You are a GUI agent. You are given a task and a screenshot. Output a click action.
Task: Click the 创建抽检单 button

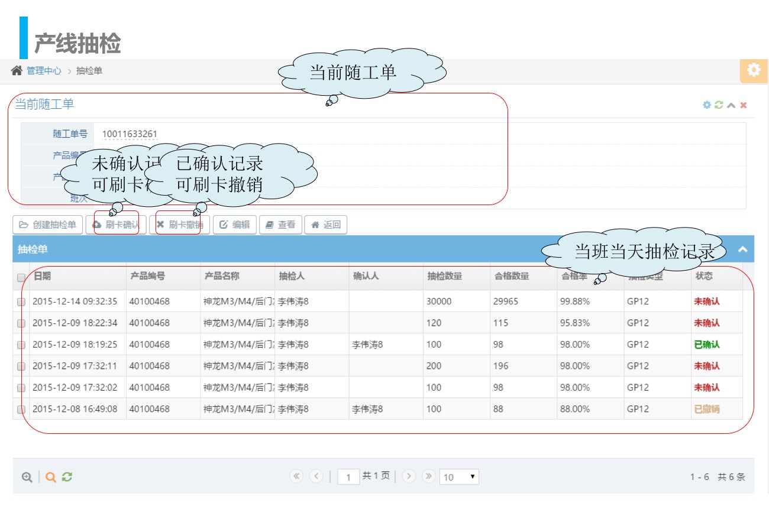48,225
